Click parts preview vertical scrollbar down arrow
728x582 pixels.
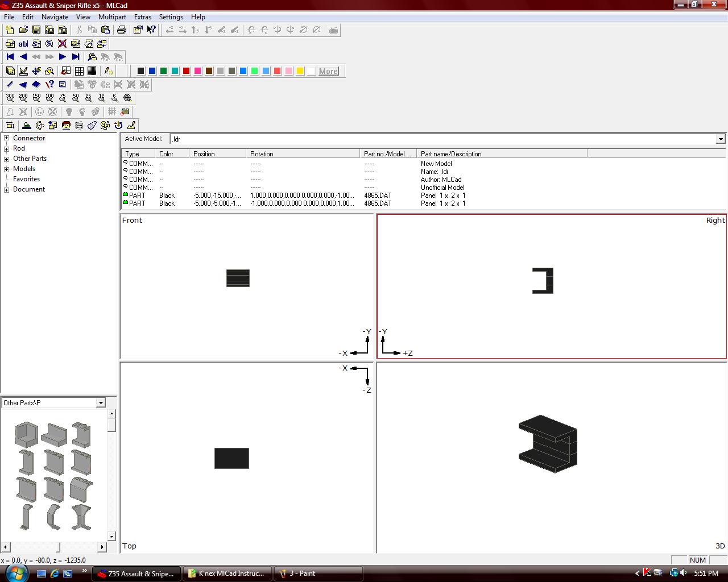tap(111, 536)
